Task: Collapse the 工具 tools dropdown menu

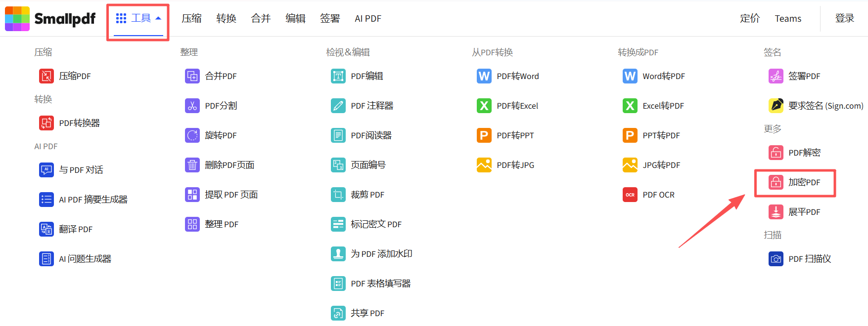Action: [138, 19]
